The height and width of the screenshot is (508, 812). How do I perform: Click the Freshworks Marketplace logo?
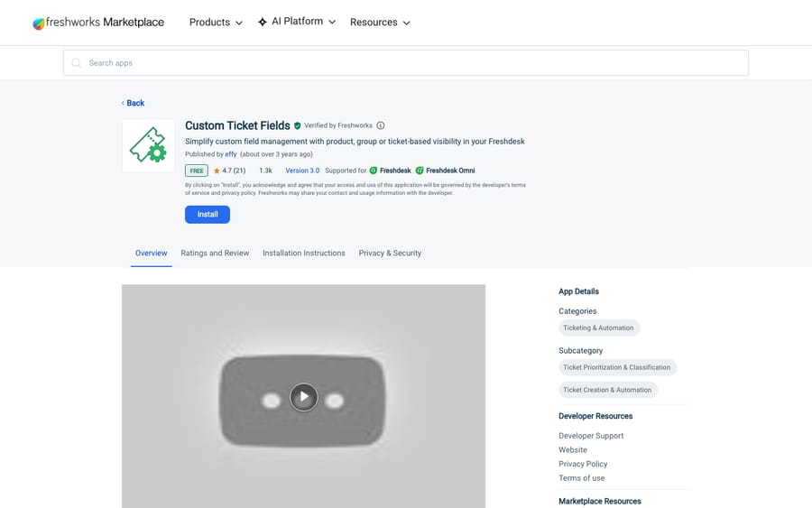[98, 23]
